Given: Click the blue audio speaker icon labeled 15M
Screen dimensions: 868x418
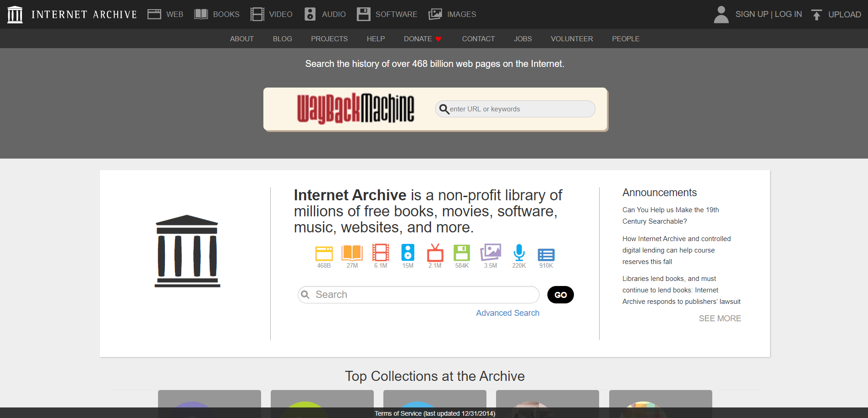Looking at the screenshot, I should [x=408, y=253].
